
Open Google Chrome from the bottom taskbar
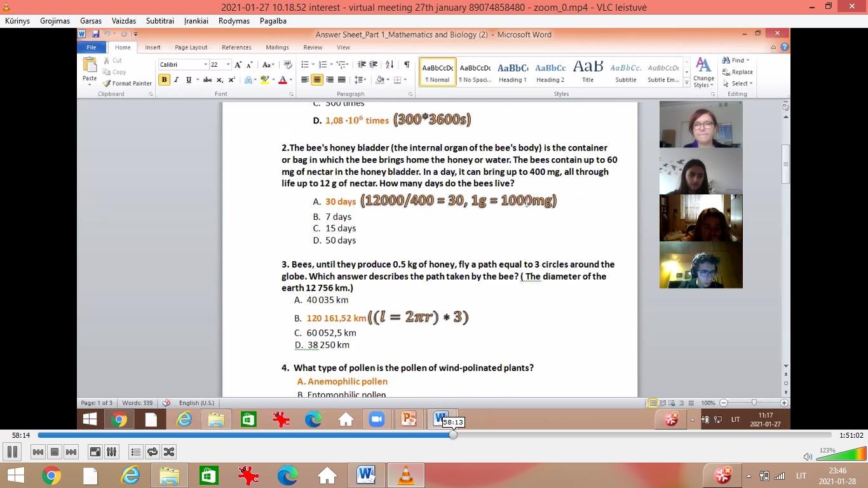click(x=51, y=475)
